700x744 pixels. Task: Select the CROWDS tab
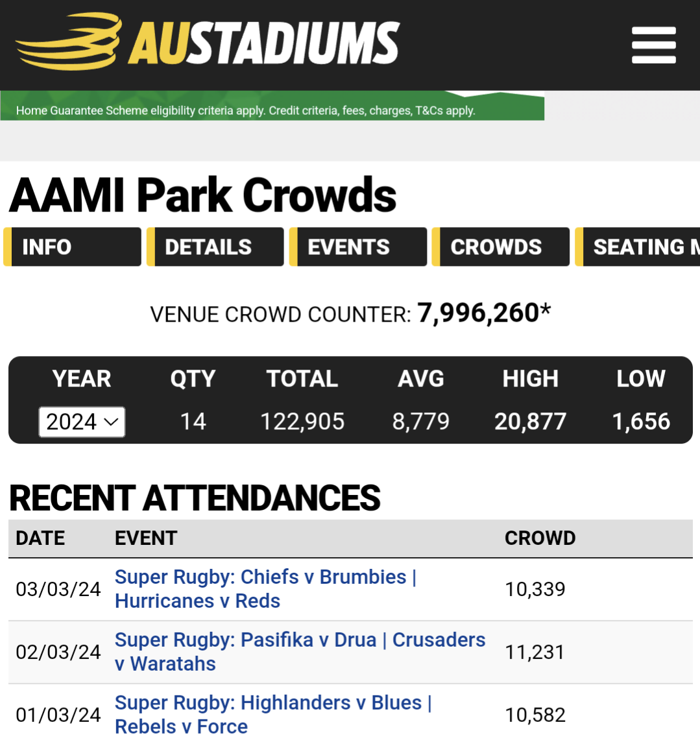(501, 247)
